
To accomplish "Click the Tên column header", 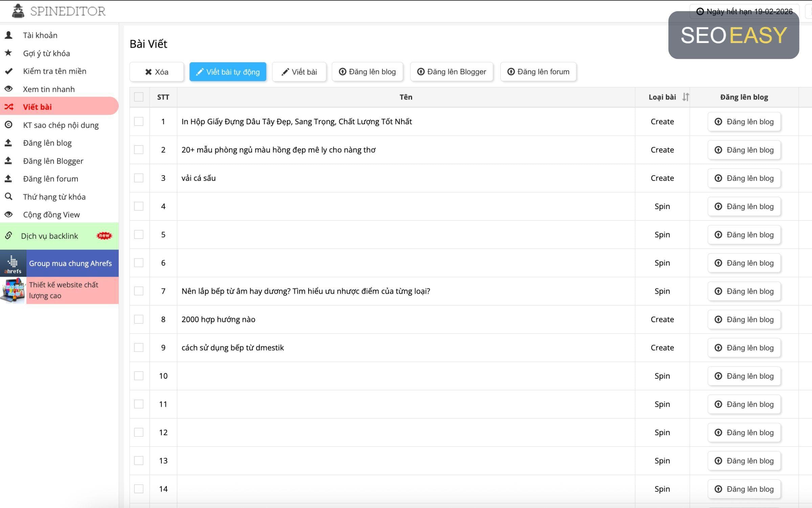I will pos(406,97).
